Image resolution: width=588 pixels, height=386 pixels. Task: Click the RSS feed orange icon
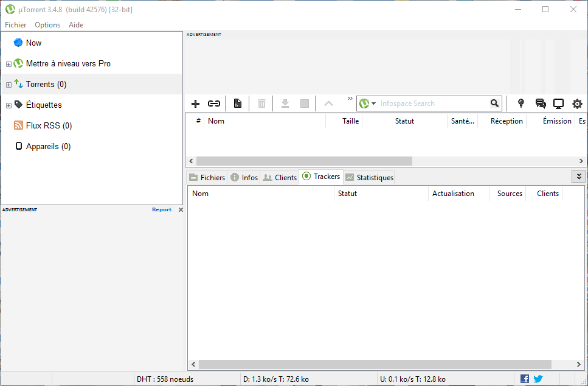(x=18, y=125)
